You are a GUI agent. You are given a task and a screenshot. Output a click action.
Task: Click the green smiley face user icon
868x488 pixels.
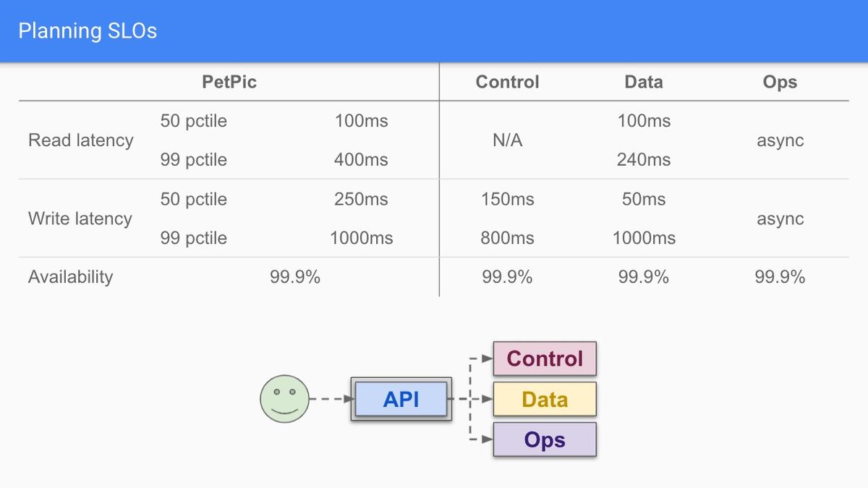(284, 398)
